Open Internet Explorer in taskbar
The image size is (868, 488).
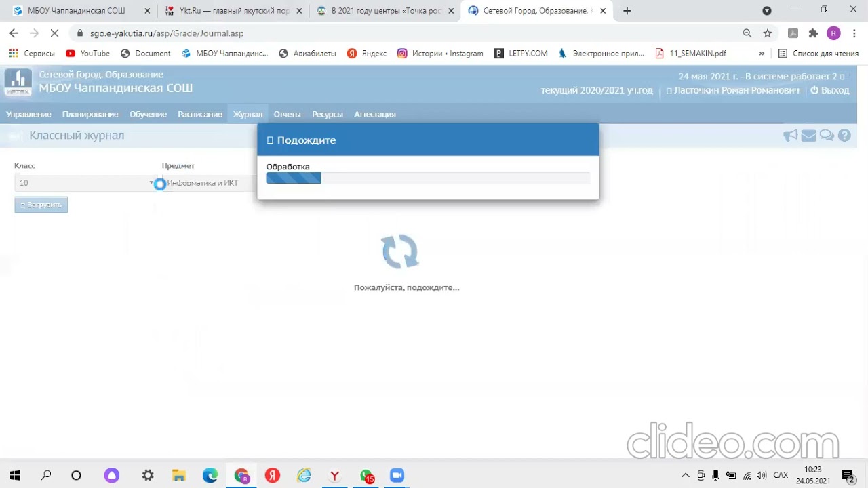click(x=304, y=476)
